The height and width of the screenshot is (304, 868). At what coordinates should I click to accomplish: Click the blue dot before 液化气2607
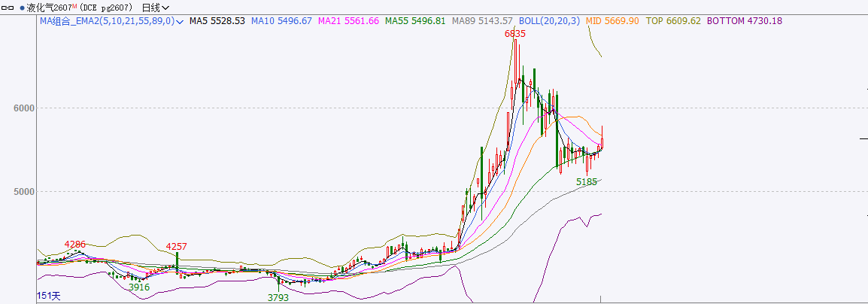23,8
